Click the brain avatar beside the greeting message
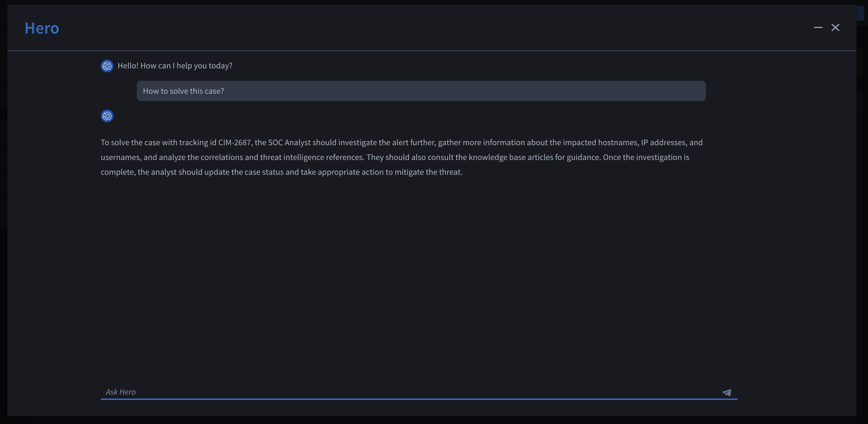This screenshot has width=868, height=424. pyautogui.click(x=107, y=66)
